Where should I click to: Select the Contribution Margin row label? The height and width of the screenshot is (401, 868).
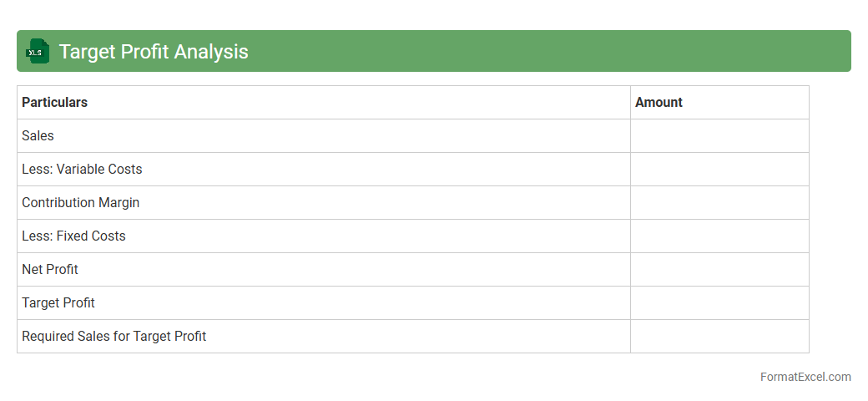click(x=80, y=202)
